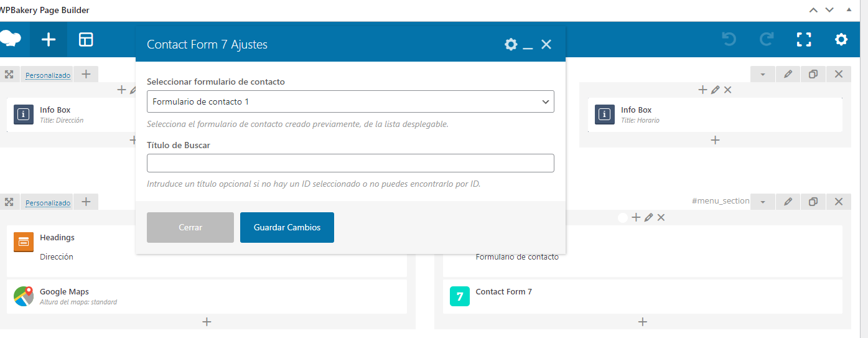868x338 pixels.
Task: Open the gear options in Contact Form 7 dialog
Action: click(511, 44)
